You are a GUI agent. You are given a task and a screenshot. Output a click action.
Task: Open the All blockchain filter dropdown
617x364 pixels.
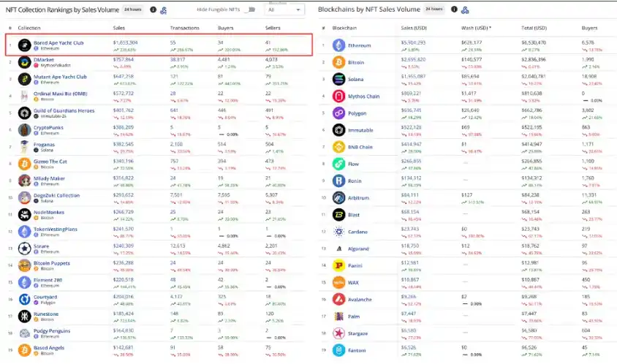284,10
